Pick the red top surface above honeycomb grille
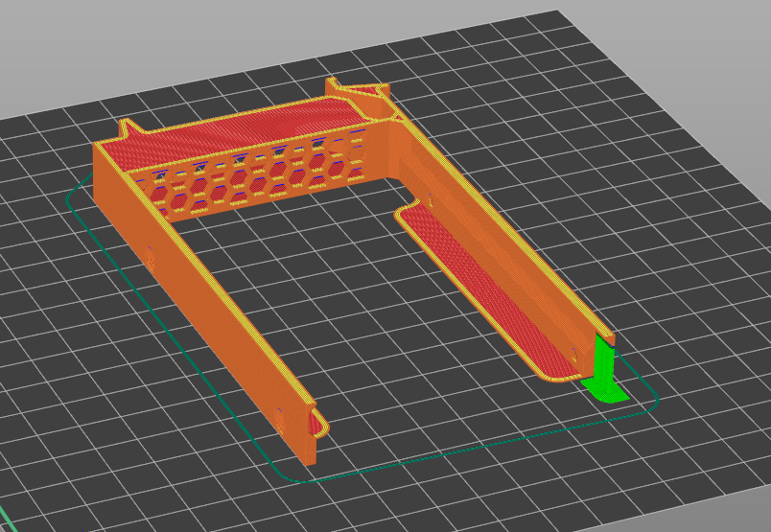The width and height of the screenshot is (771, 532). point(241,130)
